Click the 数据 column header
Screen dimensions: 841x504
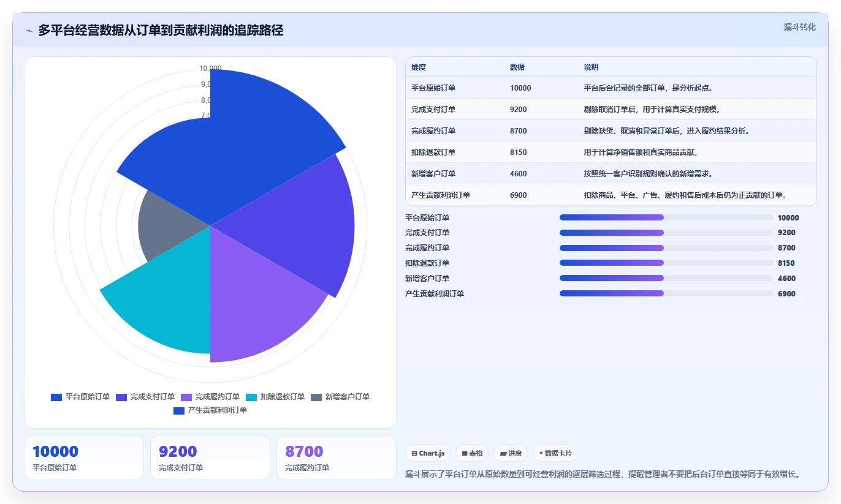pos(517,67)
